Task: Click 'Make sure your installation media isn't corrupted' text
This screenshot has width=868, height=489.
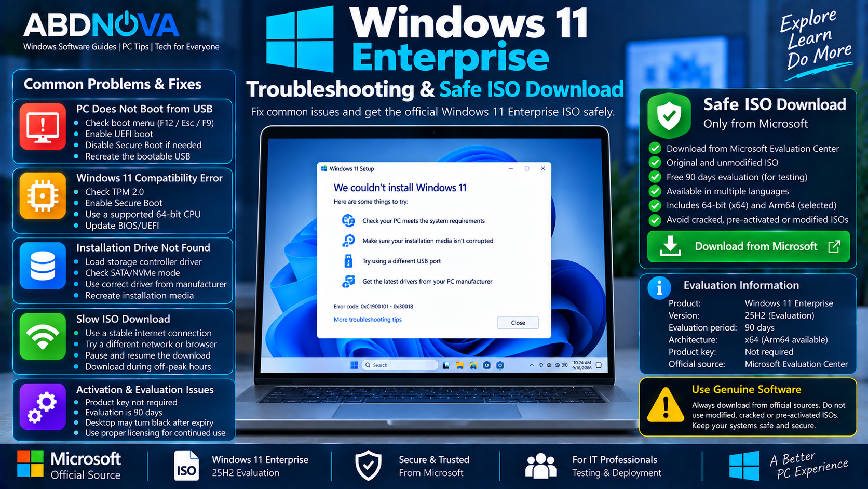Action: point(428,241)
